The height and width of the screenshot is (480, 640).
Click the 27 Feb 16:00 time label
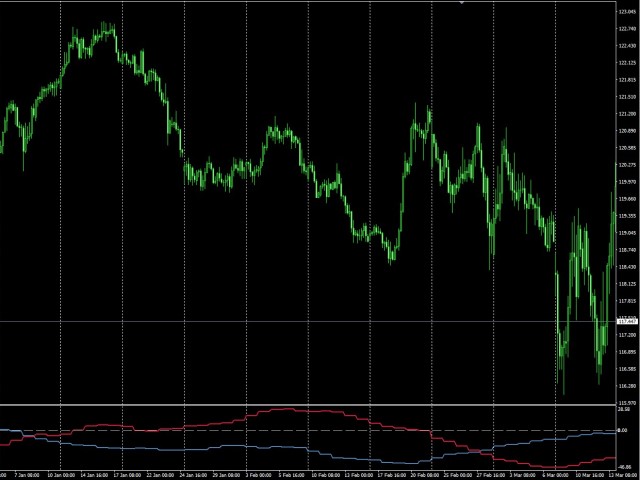point(489,476)
